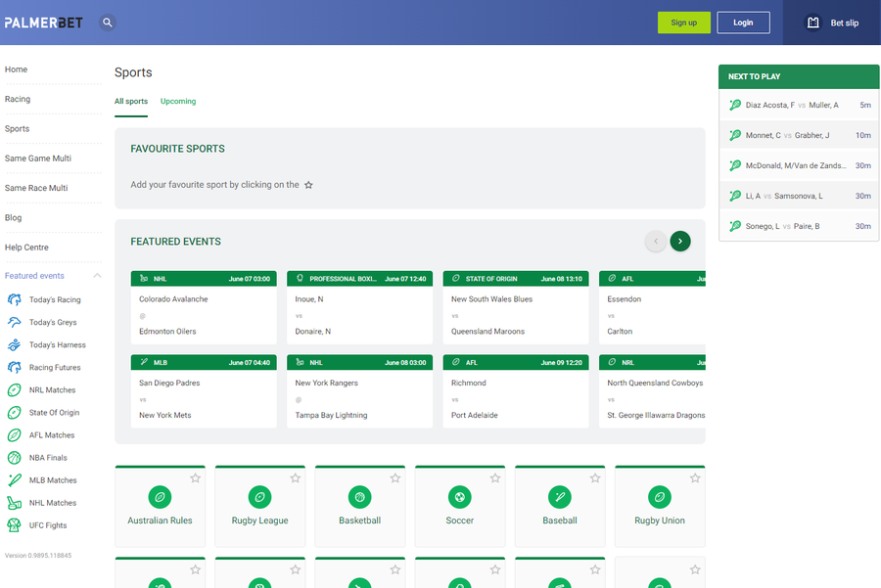
Task: Open the Blog sidebar link
Action: [x=13, y=218]
